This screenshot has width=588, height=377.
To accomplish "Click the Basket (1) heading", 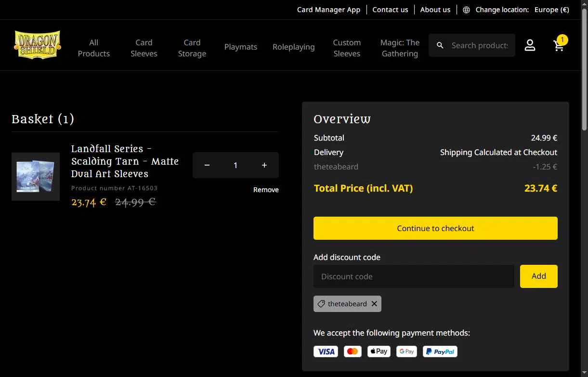I will (x=43, y=119).
